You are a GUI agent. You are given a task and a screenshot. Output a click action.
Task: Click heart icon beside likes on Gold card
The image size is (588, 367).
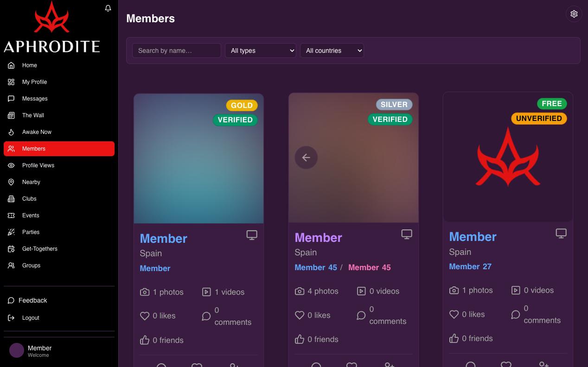click(145, 316)
